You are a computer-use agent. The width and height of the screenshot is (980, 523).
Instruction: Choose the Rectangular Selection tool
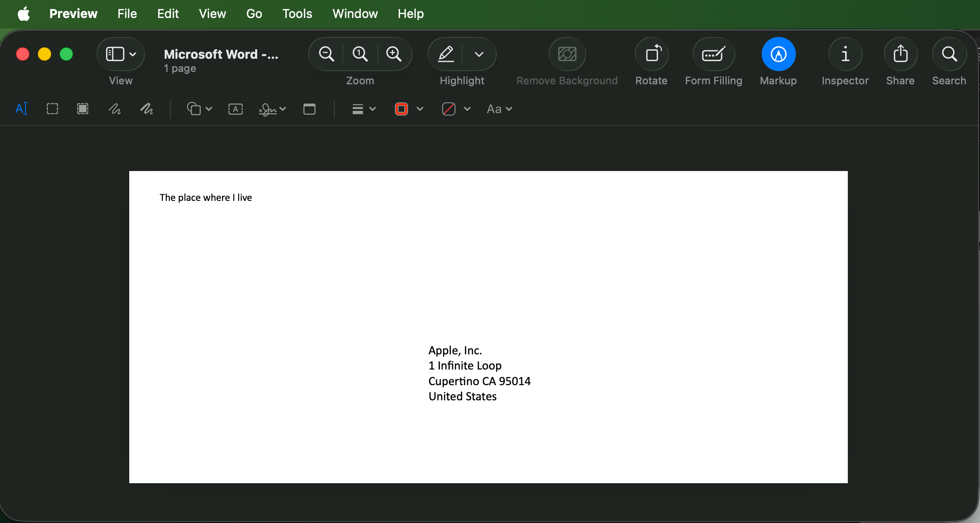click(x=53, y=109)
